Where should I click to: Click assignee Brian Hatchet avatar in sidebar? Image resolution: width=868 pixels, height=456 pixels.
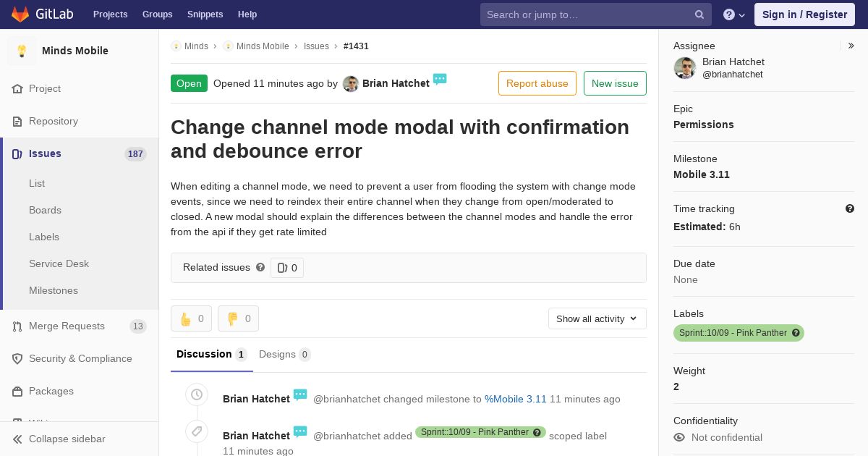pos(684,68)
